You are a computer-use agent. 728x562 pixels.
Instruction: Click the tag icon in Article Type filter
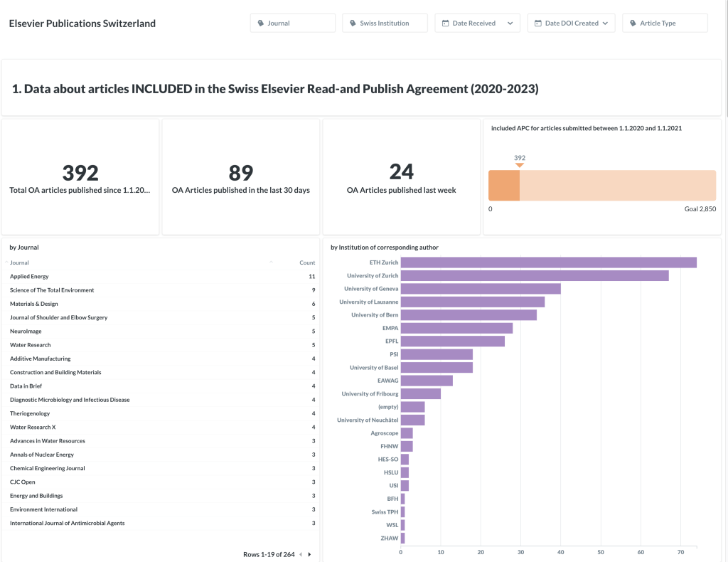click(633, 23)
